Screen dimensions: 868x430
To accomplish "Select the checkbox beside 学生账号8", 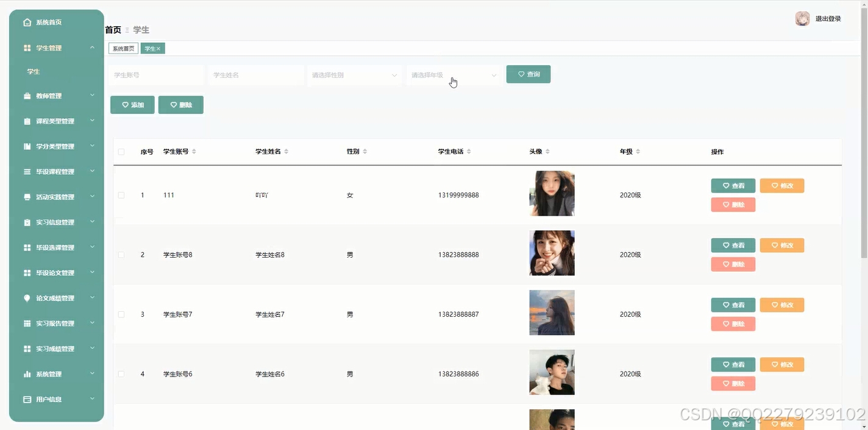I will pyautogui.click(x=121, y=255).
